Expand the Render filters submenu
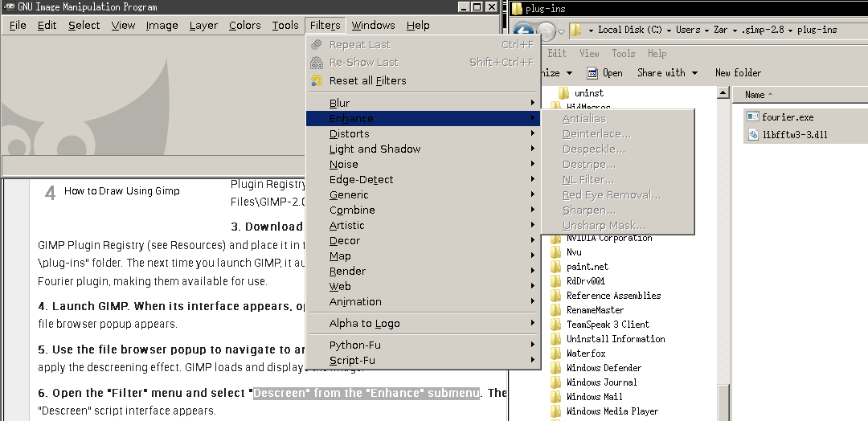Image resolution: width=868 pixels, height=421 pixels. tap(423, 271)
